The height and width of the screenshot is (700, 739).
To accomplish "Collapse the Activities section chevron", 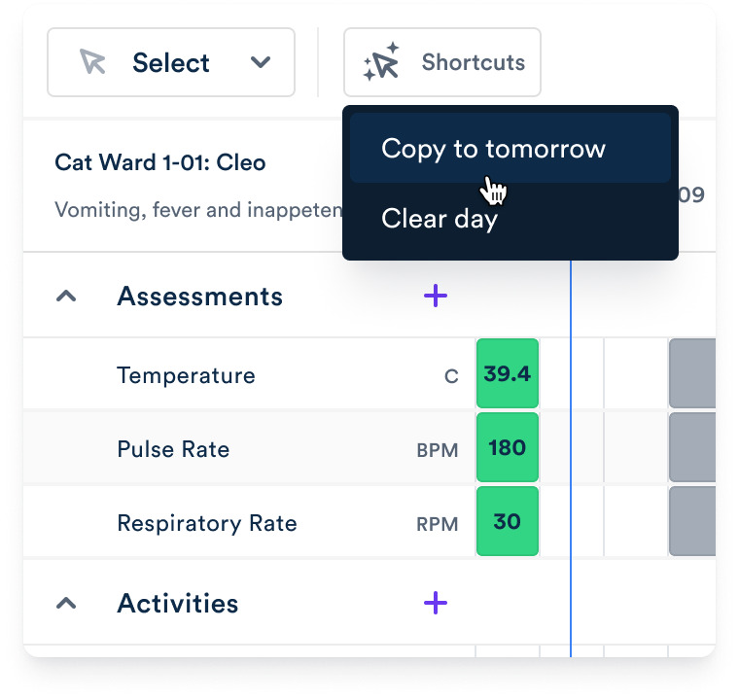I will (66, 604).
